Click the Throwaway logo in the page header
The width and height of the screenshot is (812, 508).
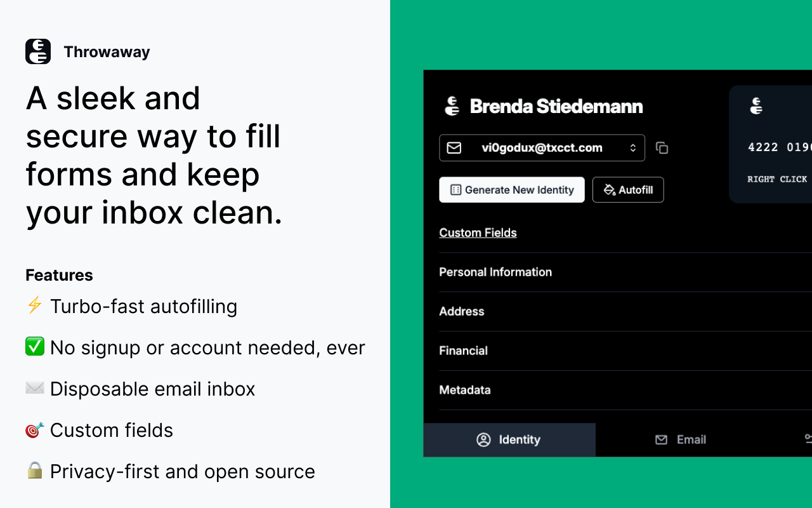(38, 51)
